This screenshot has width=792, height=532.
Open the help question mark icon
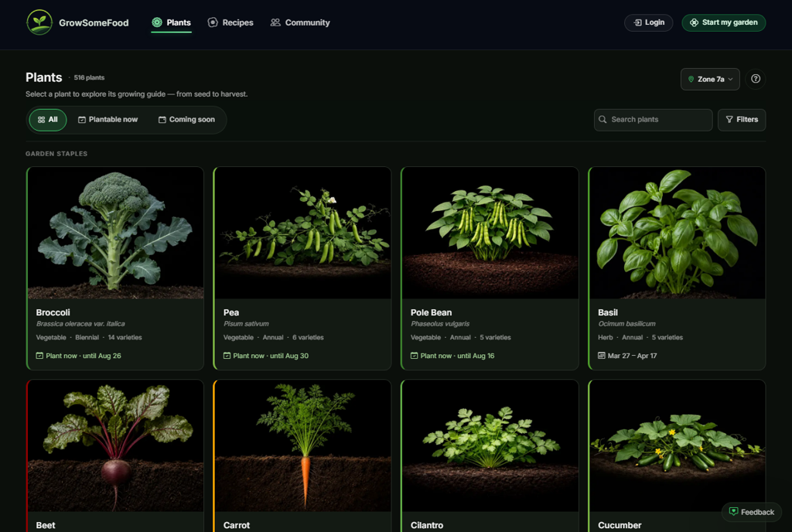click(x=756, y=79)
